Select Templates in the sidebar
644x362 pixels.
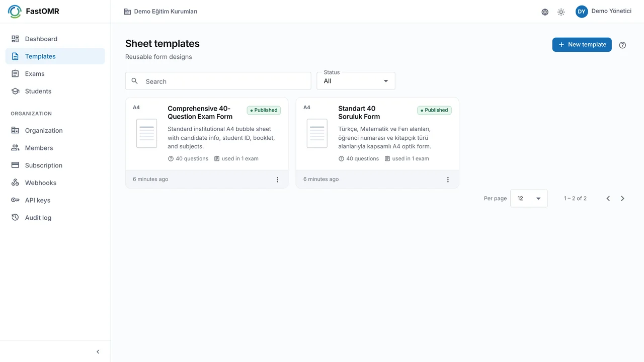[x=55, y=56]
